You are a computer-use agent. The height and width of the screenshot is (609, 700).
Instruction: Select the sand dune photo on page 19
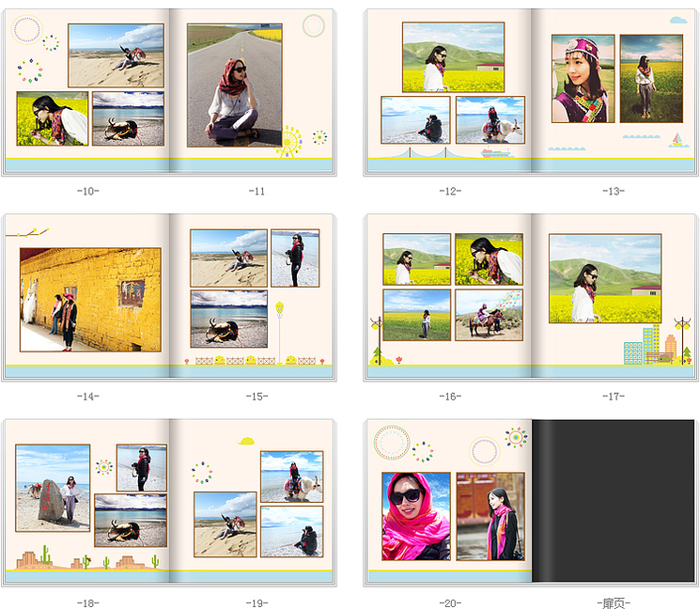pyautogui.click(x=225, y=524)
